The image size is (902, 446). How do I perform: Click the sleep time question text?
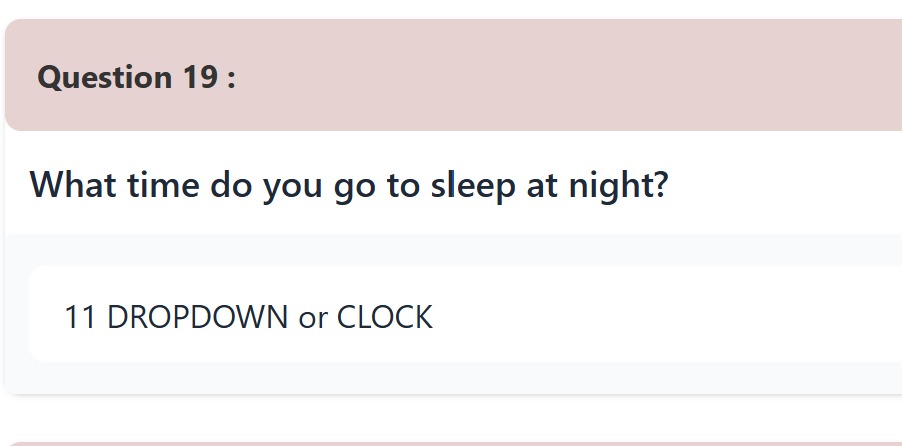pos(348,185)
